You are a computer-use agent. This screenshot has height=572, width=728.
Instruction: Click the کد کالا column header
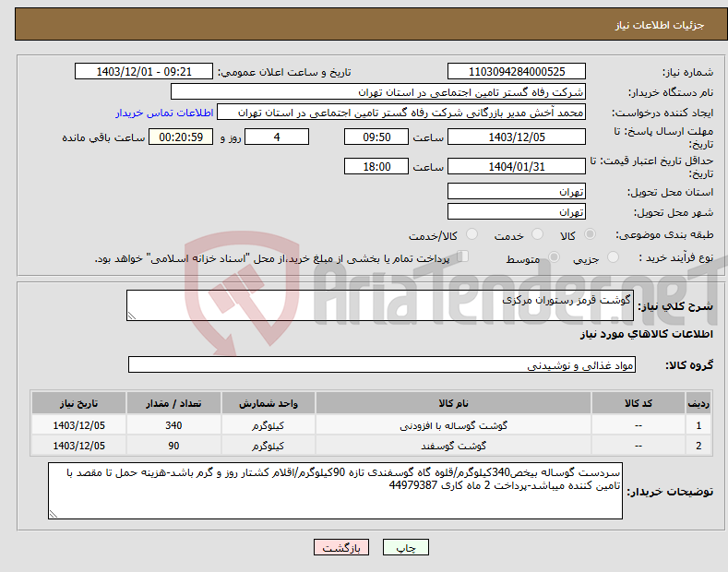point(638,403)
